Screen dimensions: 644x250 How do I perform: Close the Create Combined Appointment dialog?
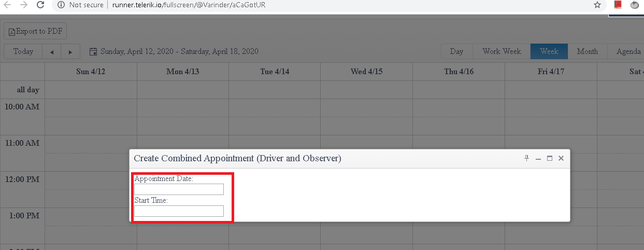pos(561,158)
